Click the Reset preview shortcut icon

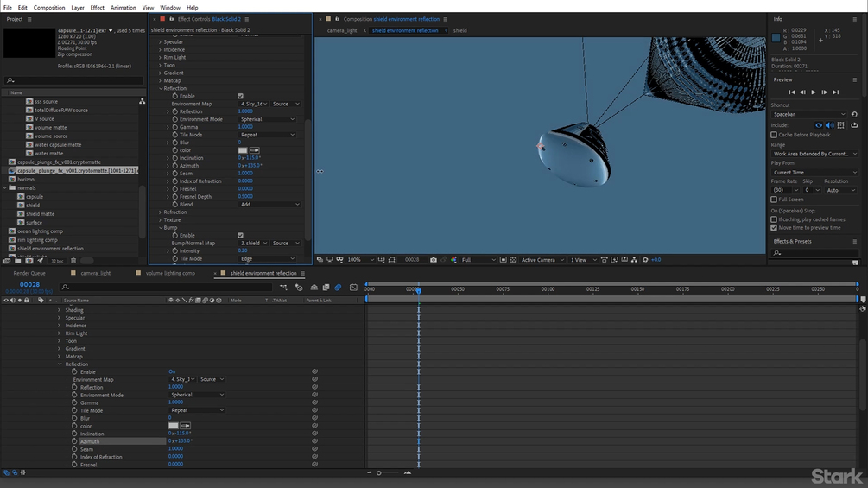(854, 114)
